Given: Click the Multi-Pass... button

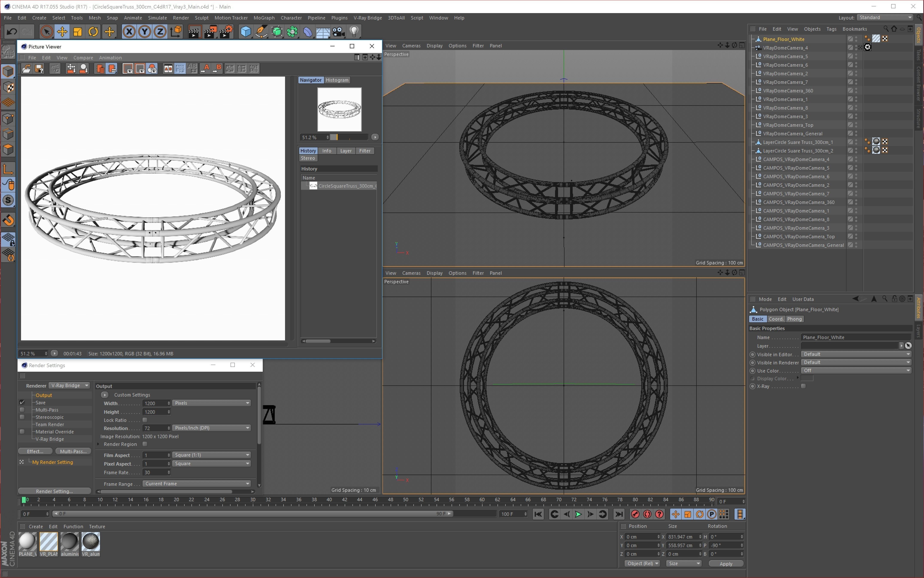Looking at the screenshot, I should (73, 451).
